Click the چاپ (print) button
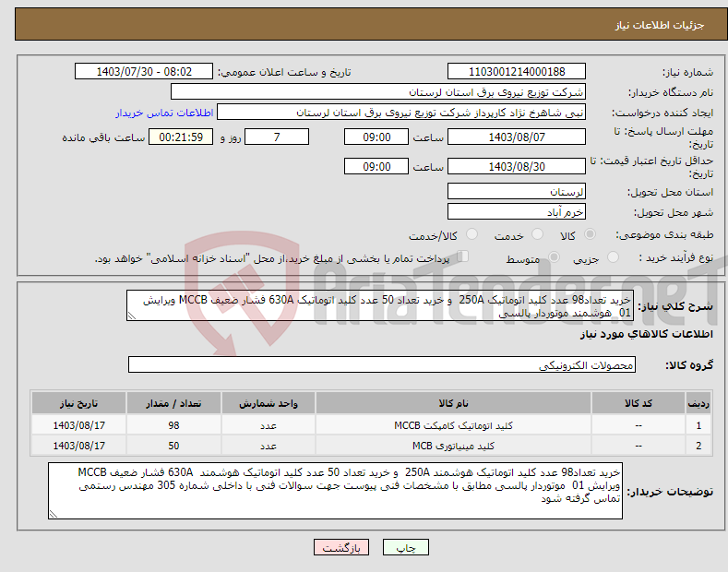The width and height of the screenshot is (728, 572). 405,547
